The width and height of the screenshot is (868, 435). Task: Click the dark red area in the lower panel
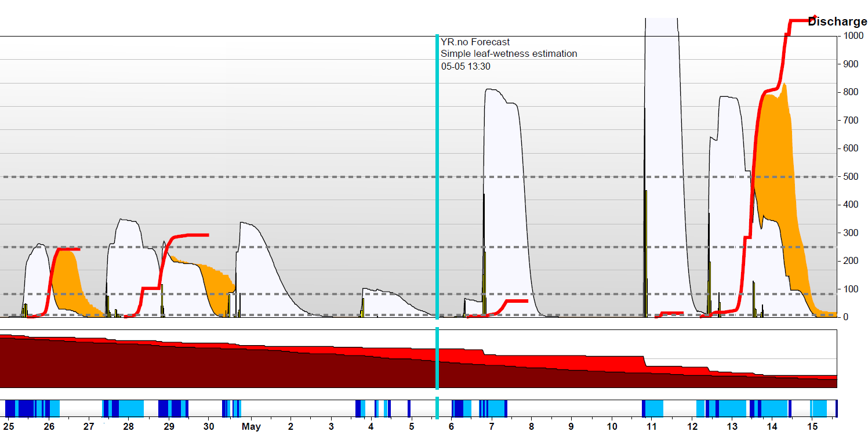tap(232, 368)
